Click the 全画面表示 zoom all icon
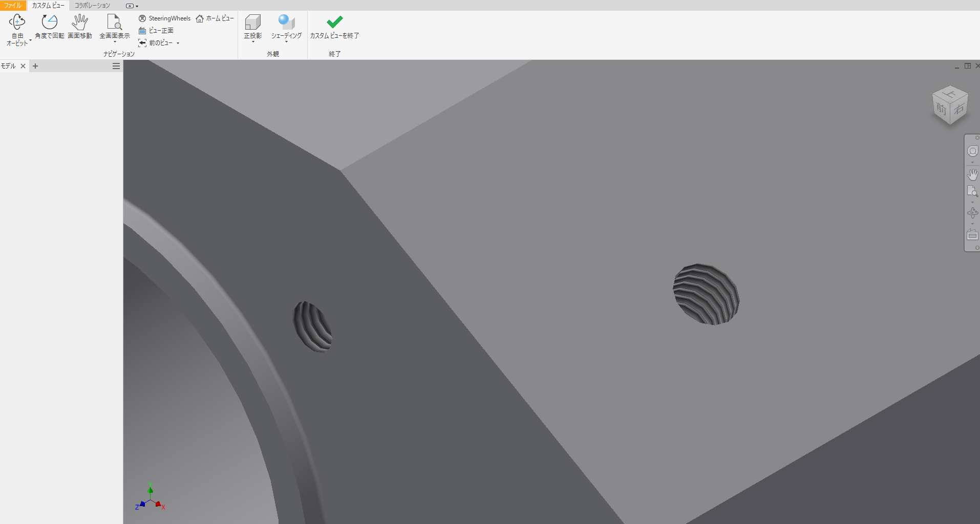 [114, 22]
